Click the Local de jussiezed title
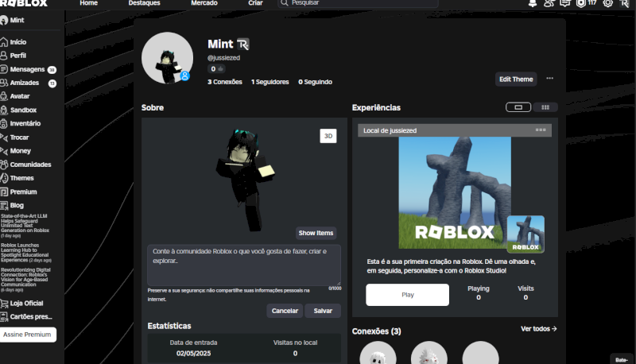This screenshot has height=364, width=636. (390, 130)
